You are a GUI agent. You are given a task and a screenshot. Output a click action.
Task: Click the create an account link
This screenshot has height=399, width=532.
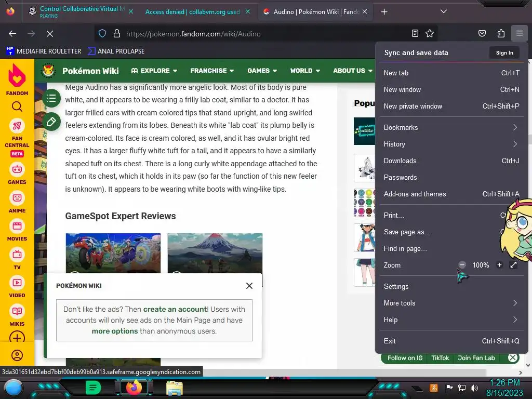(175, 310)
